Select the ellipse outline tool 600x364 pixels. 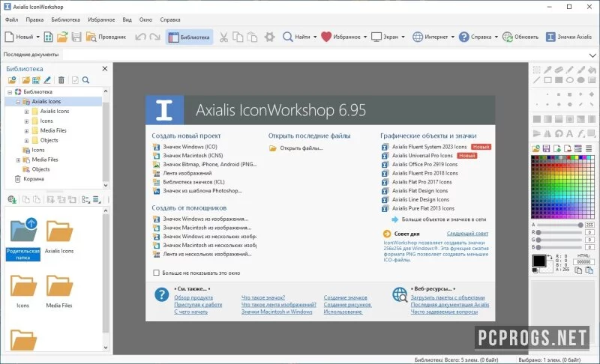[x=570, y=80]
